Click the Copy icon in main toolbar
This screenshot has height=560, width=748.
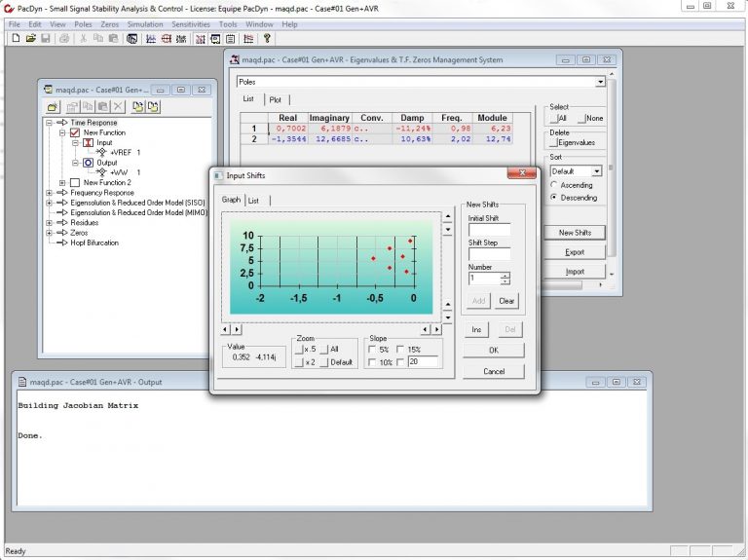tap(98, 39)
